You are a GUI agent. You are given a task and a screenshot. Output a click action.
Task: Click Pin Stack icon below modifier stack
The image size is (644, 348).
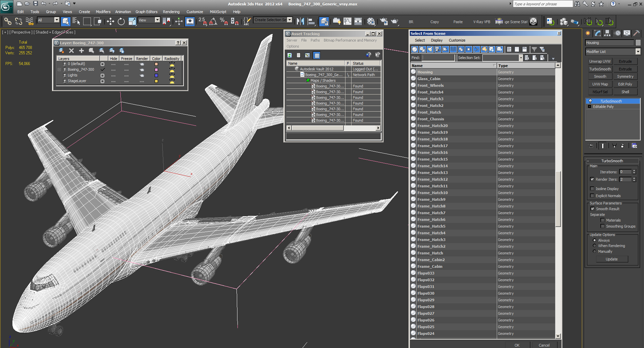pos(591,146)
